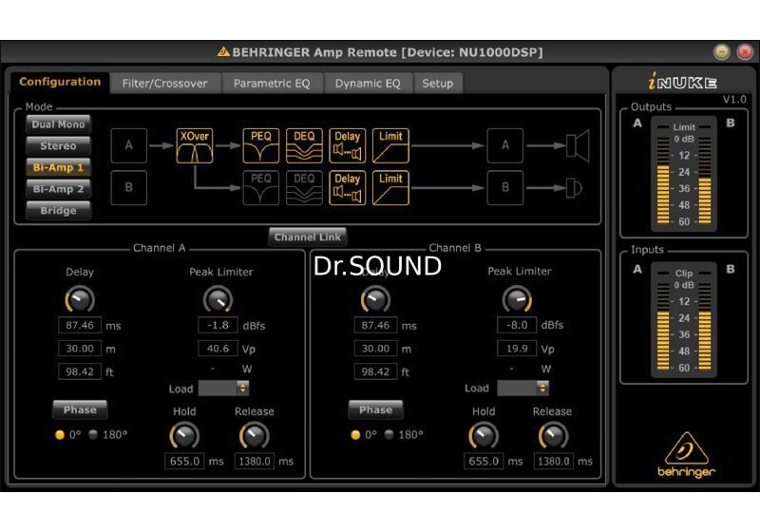Screen dimensions: 760x532
Task: Click Channel B Release field 1380.0
Action: coord(553,461)
